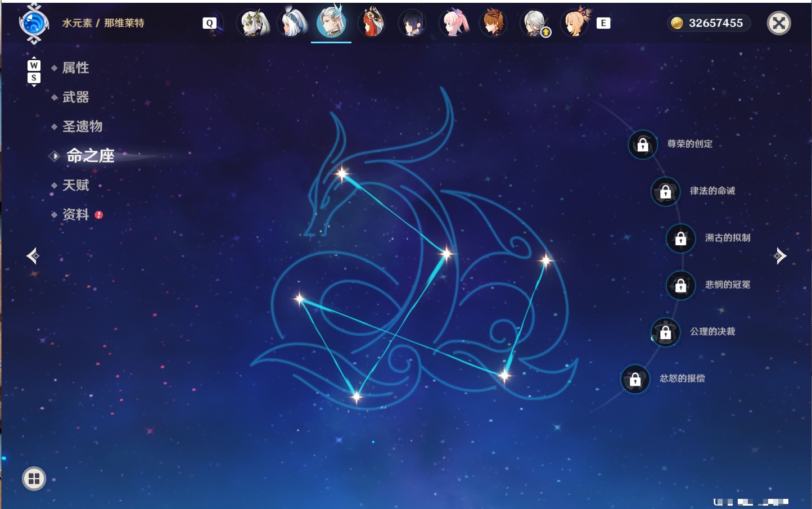Image resolution: width=812 pixels, height=509 pixels.
Task: Click the Mora amount 32657455
Action: [x=716, y=23]
